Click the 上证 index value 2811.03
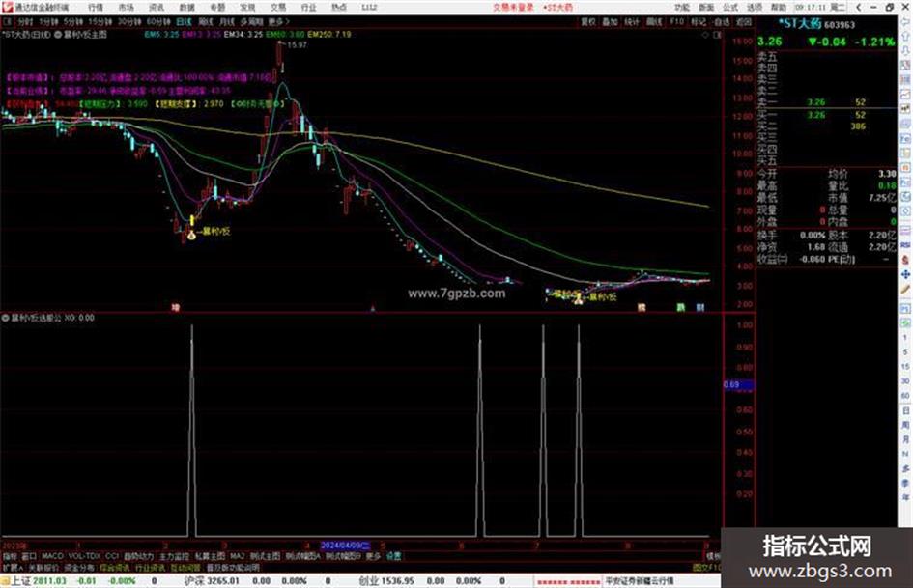Screen dimensions: 913x588 (x=49, y=581)
